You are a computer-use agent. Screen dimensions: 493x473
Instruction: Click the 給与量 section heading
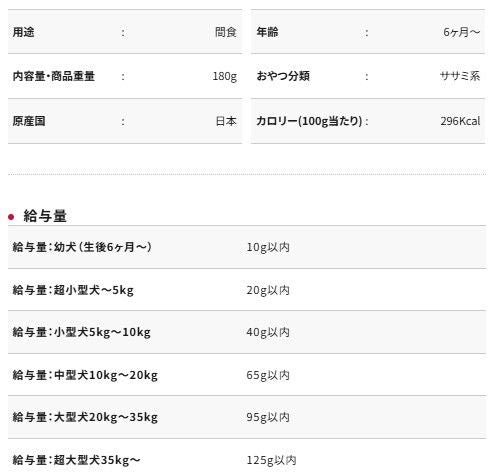[x=45, y=216]
